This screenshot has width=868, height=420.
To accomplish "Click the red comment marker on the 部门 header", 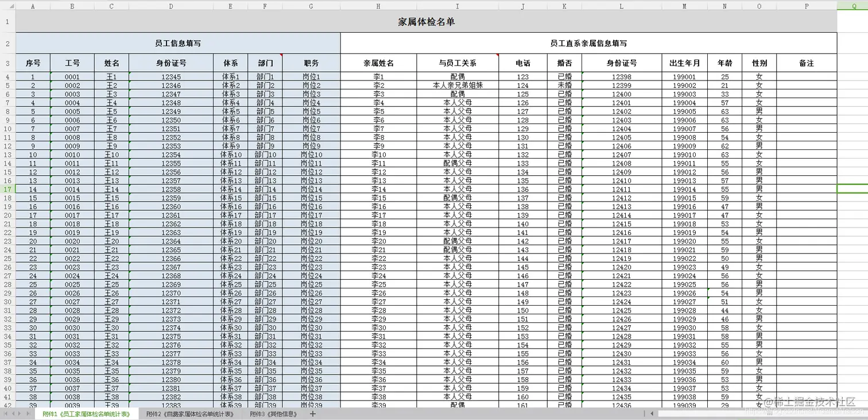I will coord(280,56).
